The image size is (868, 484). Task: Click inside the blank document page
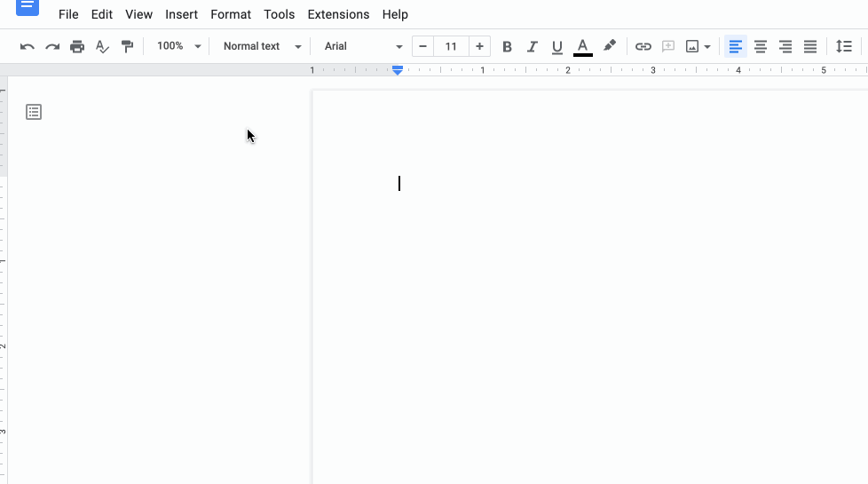(x=590, y=287)
